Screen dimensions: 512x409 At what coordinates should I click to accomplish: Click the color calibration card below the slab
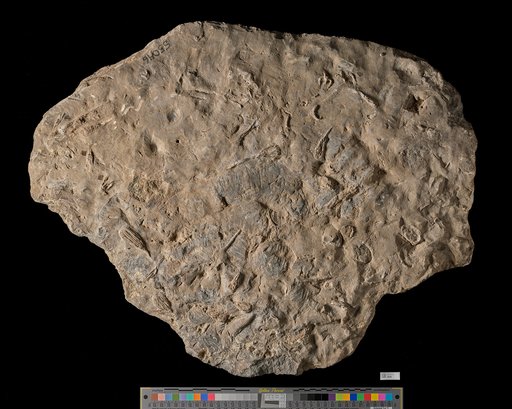(271, 398)
